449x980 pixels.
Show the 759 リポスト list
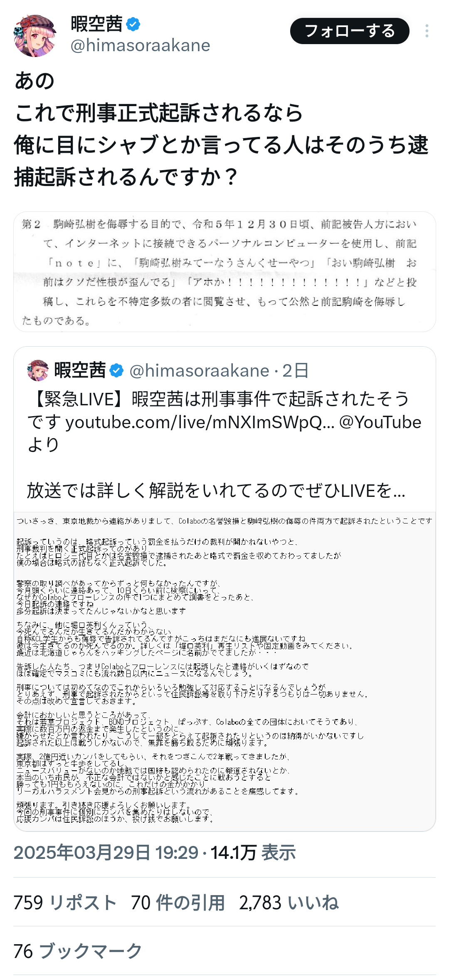(65, 903)
